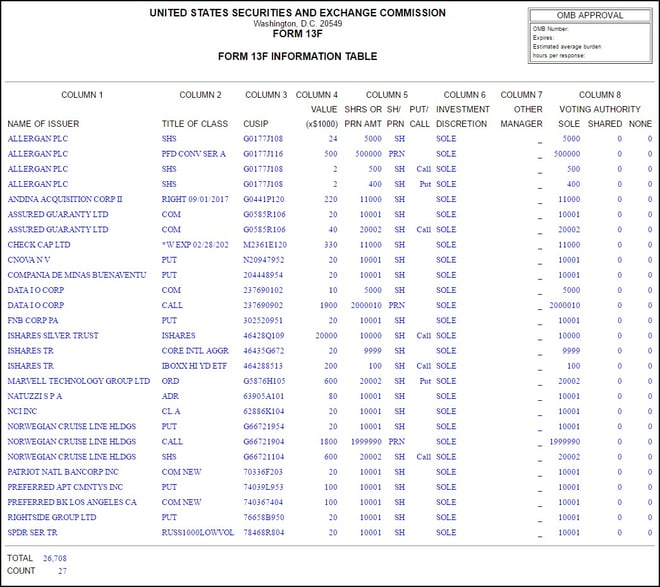The width and height of the screenshot is (660, 587).
Task: Click the CUSIP N20947952 value
Action: tap(263, 260)
